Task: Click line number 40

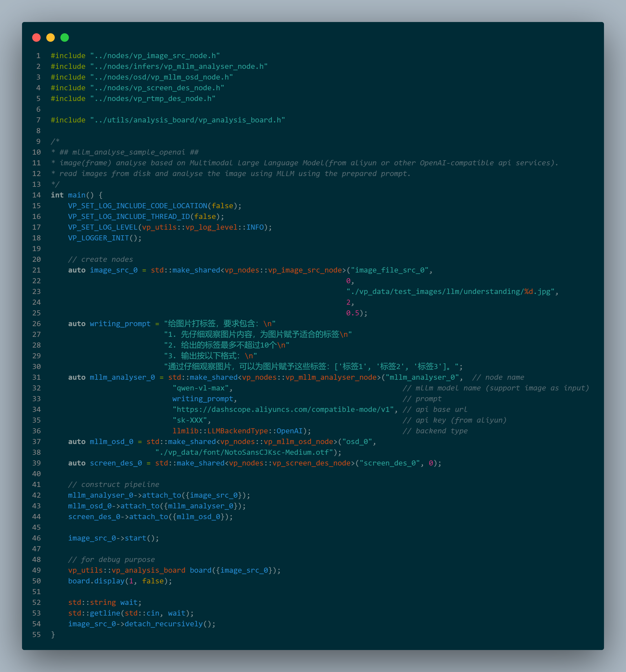Action: (x=36, y=474)
